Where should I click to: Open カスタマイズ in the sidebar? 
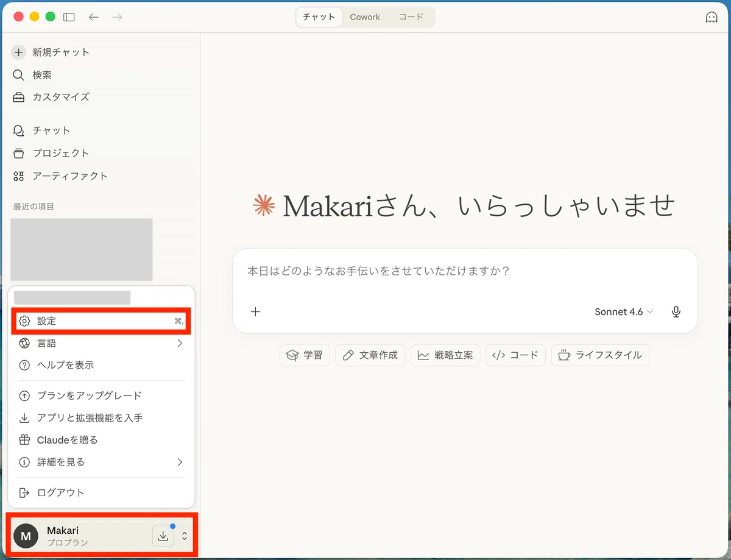coord(51,97)
